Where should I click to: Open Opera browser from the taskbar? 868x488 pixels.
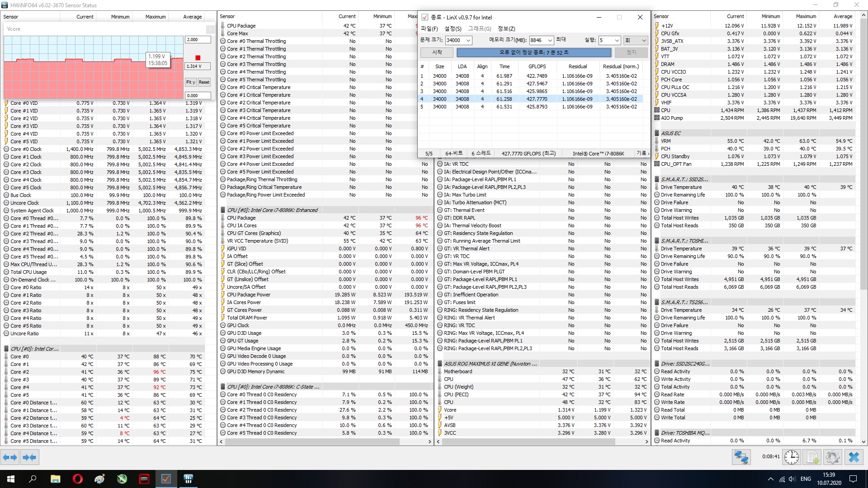[77, 479]
